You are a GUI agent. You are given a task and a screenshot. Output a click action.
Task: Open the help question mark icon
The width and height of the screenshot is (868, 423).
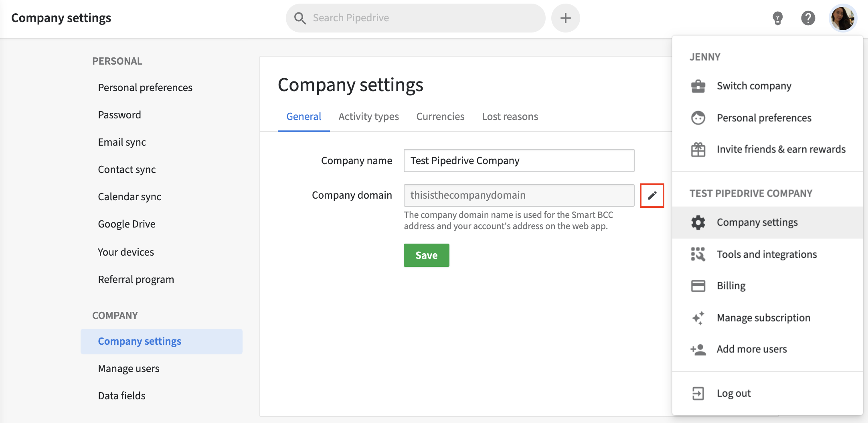coord(808,18)
